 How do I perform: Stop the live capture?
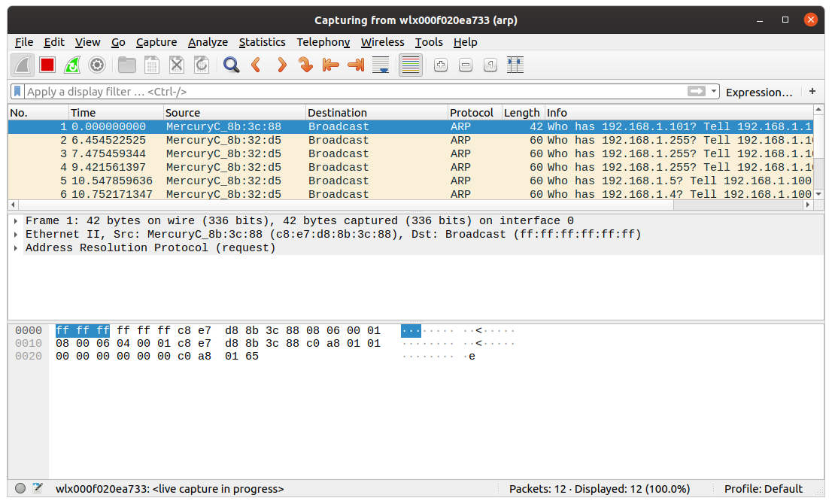pos(47,65)
